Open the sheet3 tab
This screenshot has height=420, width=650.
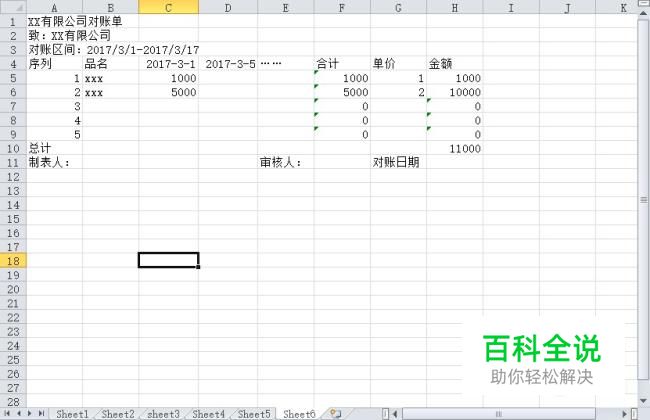[163, 414]
